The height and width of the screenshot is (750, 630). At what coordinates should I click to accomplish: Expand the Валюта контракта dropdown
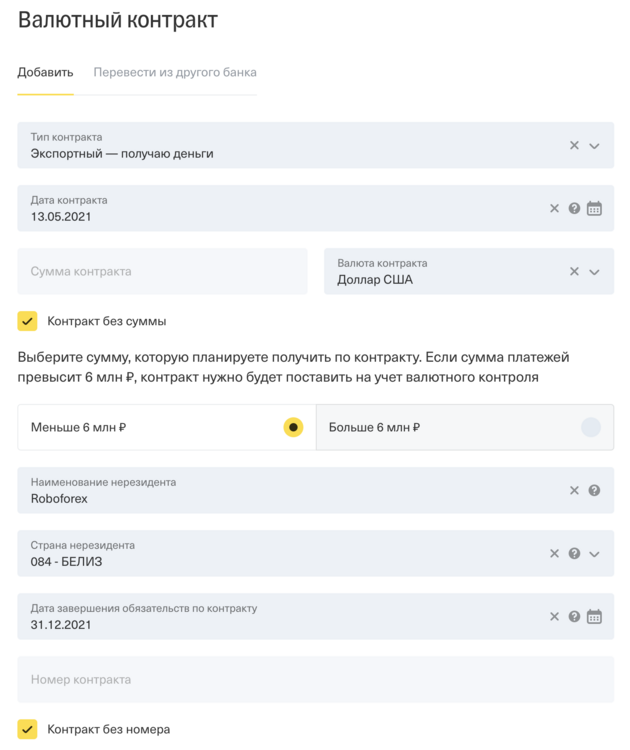[x=594, y=272]
